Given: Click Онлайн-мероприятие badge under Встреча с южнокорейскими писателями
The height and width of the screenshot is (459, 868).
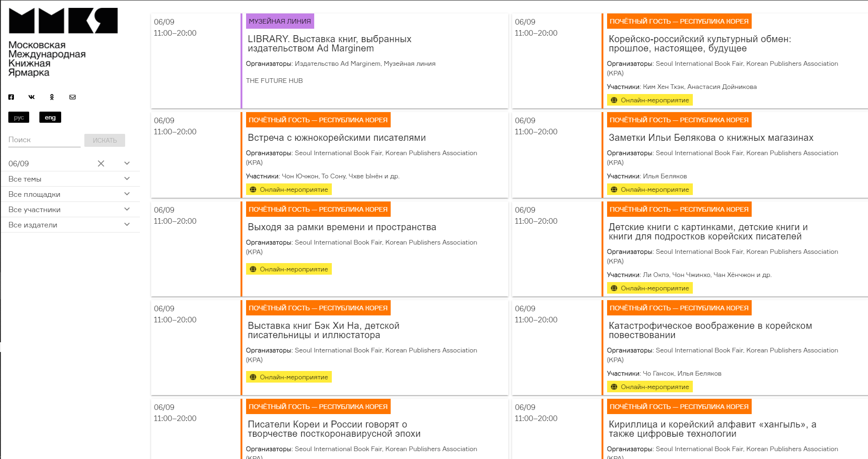Looking at the screenshot, I should click(289, 189).
